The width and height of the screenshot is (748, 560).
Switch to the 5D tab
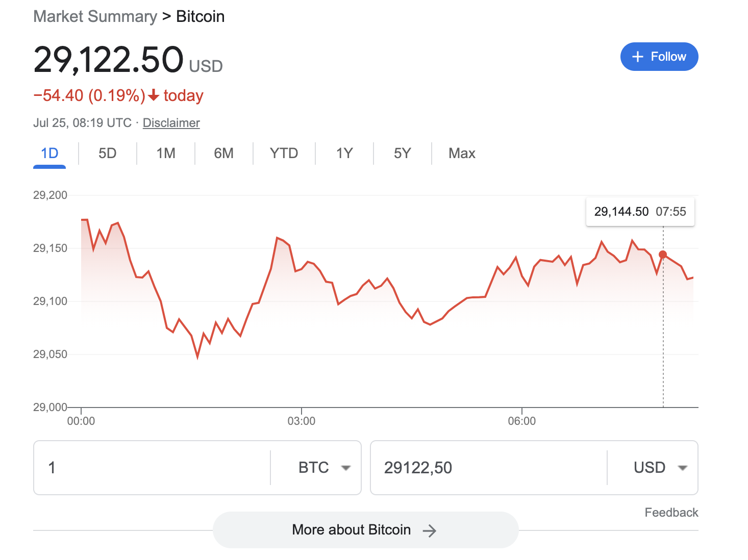click(107, 154)
